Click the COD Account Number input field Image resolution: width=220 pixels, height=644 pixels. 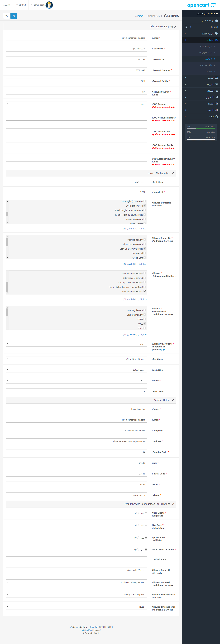pyautogui.click(x=76, y=118)
